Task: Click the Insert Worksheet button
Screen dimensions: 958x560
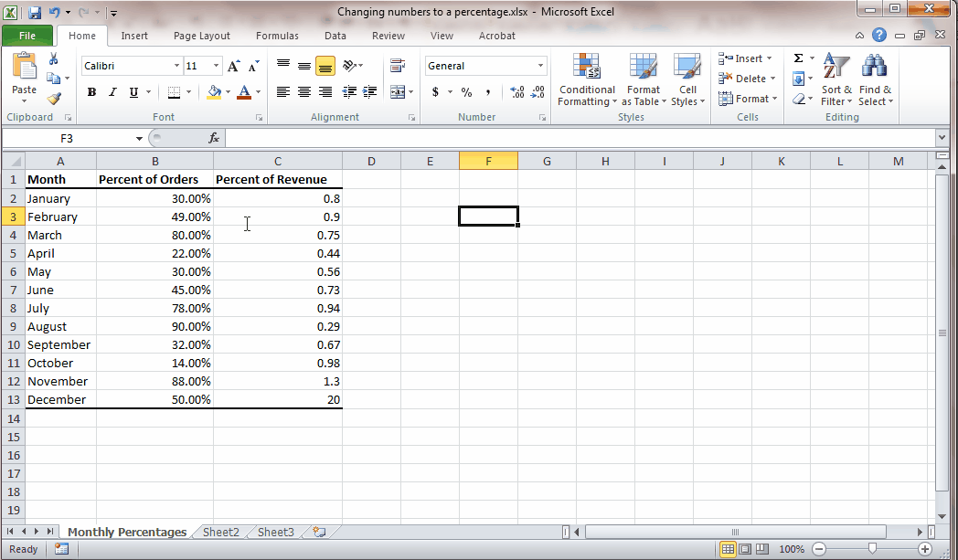Action: point(318,532)
